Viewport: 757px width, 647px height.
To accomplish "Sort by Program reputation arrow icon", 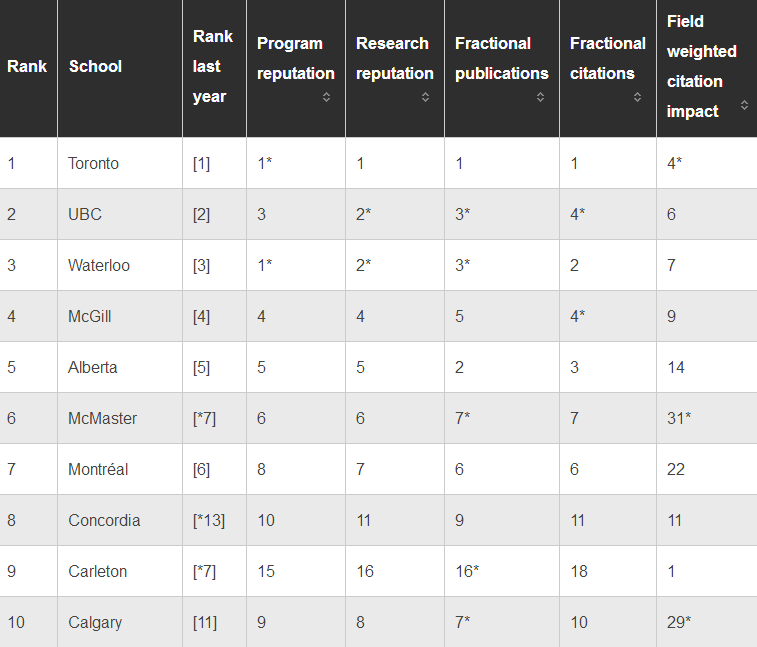I will pyautogui.click(x=326, y=97).
